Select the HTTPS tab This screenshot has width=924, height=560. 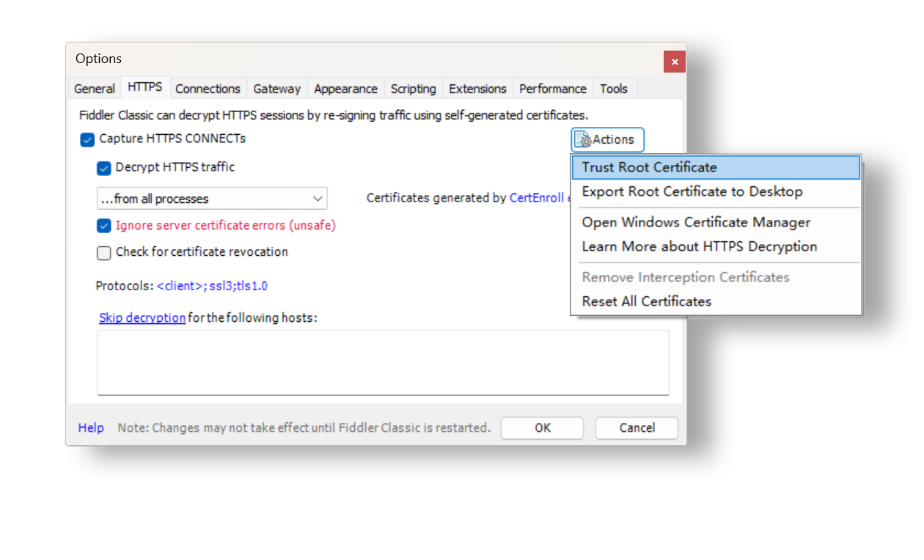pos(145,87)
